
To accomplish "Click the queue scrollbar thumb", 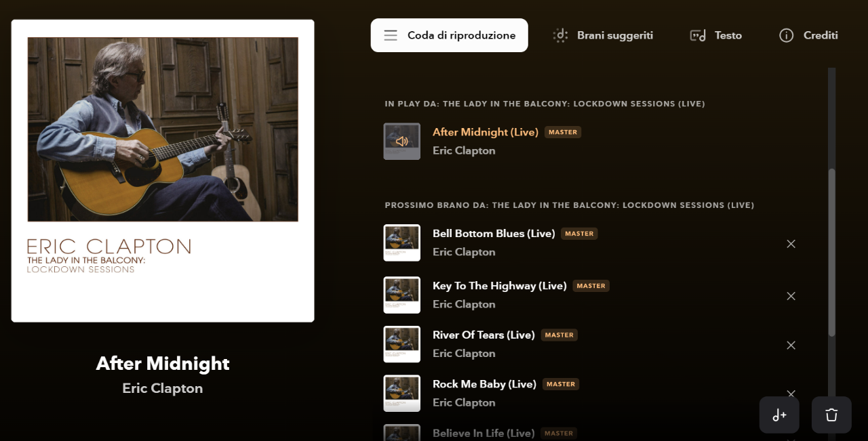I will point(831,252).
